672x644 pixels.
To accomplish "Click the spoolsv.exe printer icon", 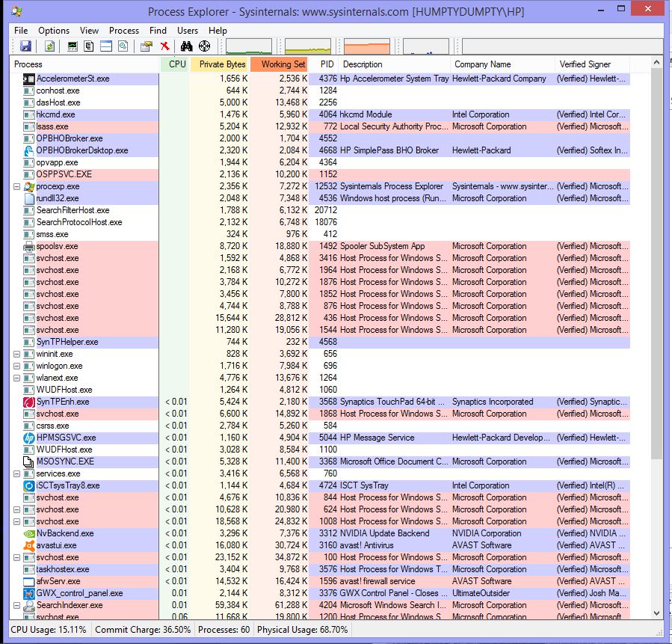I will [28, 247].
